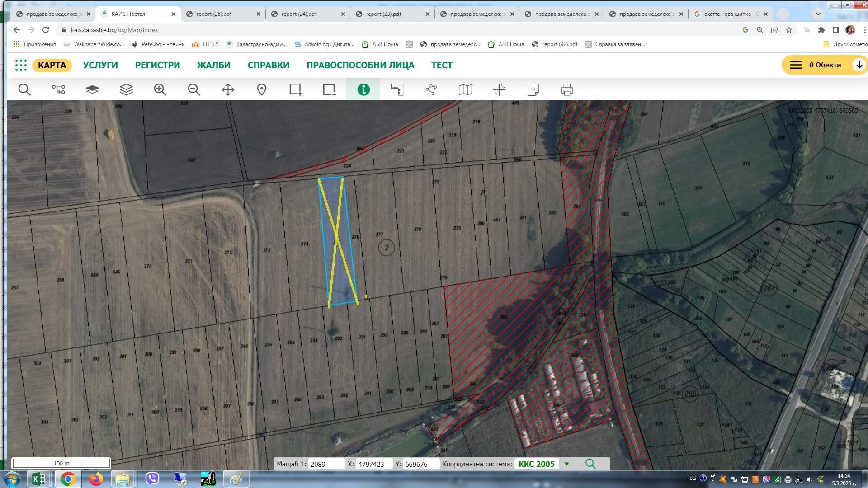
Task: Open the apps grid menu icon
Action: 21,65
